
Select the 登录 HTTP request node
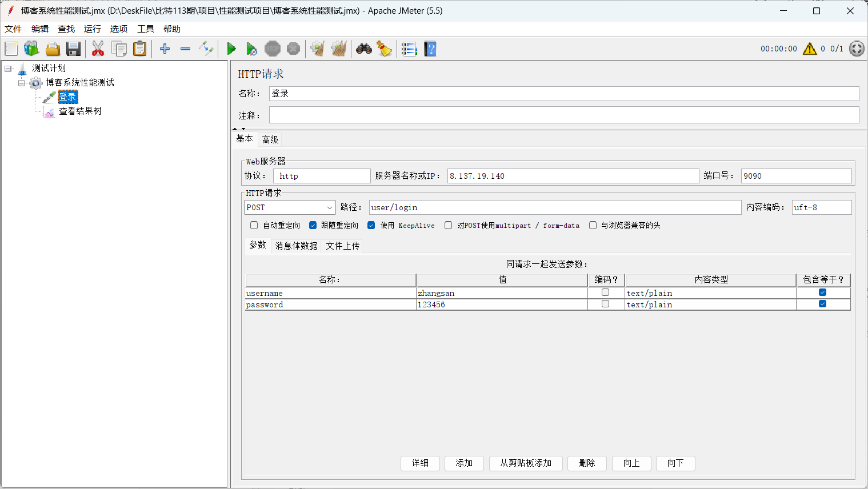[x=68, y=97]
